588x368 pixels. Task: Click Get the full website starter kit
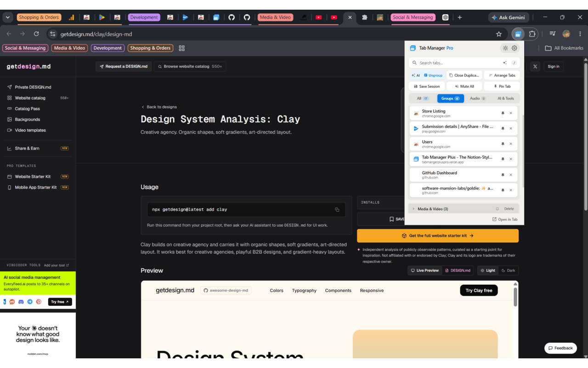438,236
